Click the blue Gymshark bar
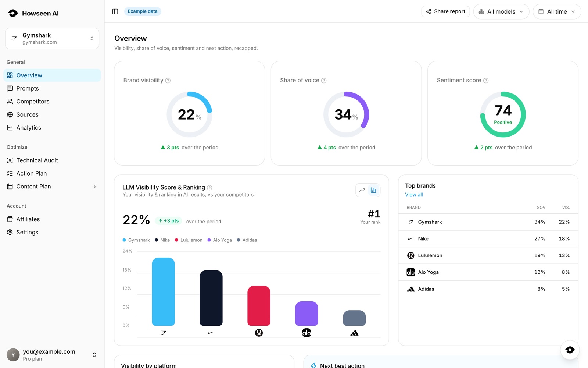The width and height of the screenshot is (588, 368). click(163, 291)
